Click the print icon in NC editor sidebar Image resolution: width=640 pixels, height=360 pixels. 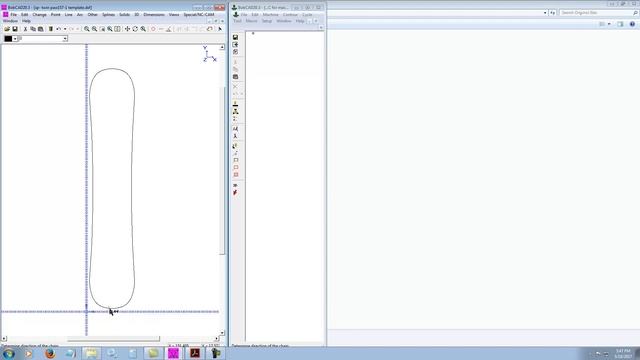coord(236,77)
